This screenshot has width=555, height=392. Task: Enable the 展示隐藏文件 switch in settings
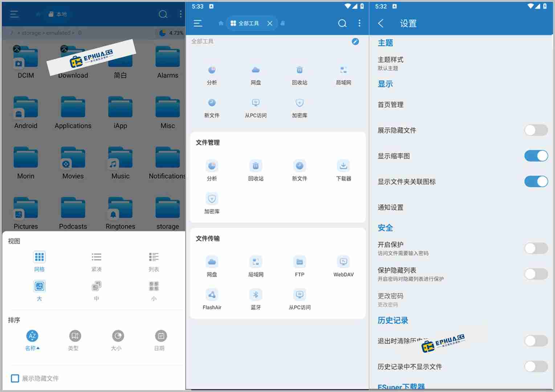click(x=536, y=130)
